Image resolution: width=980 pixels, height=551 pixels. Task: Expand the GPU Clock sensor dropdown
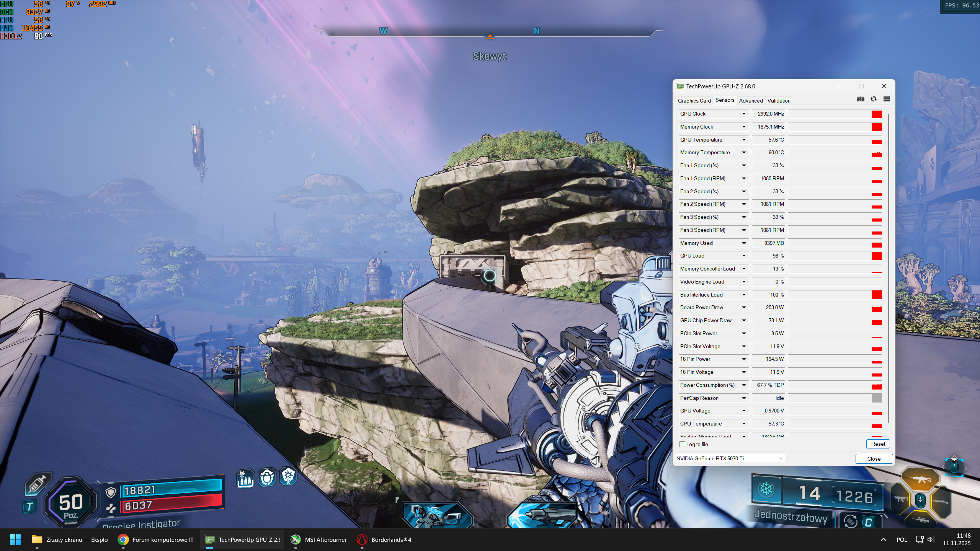[744, 114]
